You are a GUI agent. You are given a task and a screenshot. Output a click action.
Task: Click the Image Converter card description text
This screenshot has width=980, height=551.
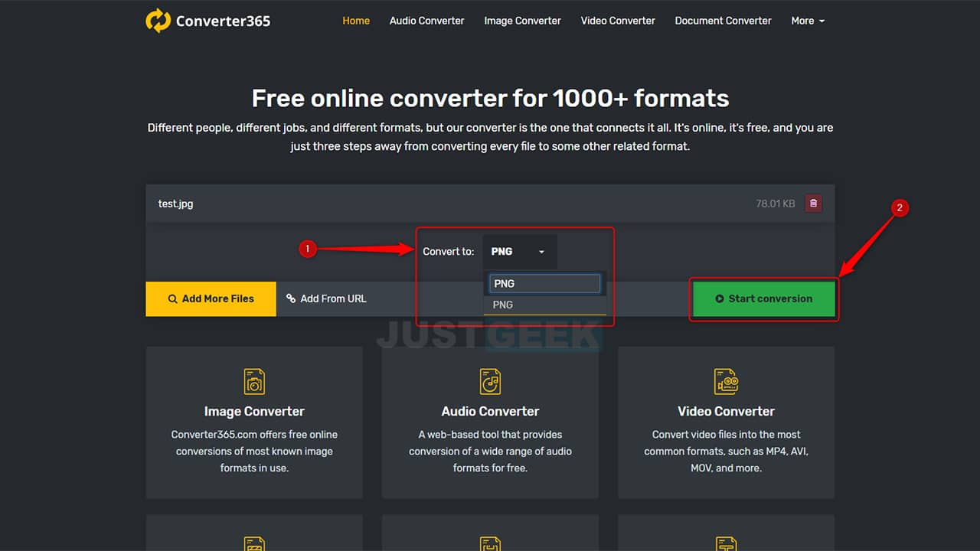pos(254,451)
